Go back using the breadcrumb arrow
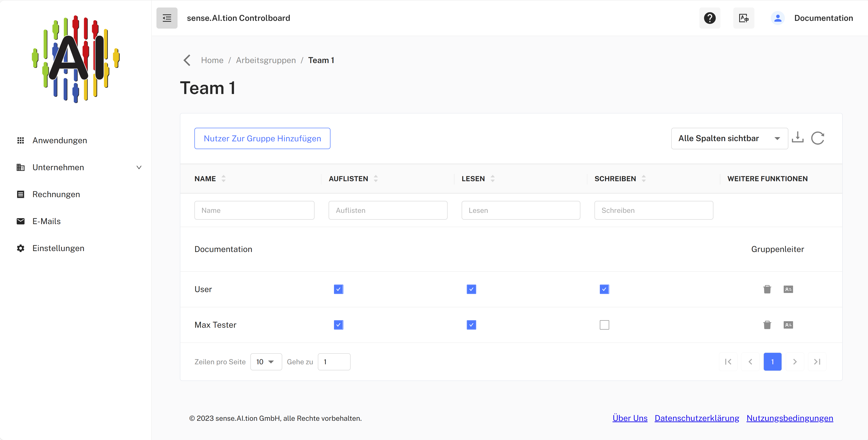868x440 pixels. 187,60
